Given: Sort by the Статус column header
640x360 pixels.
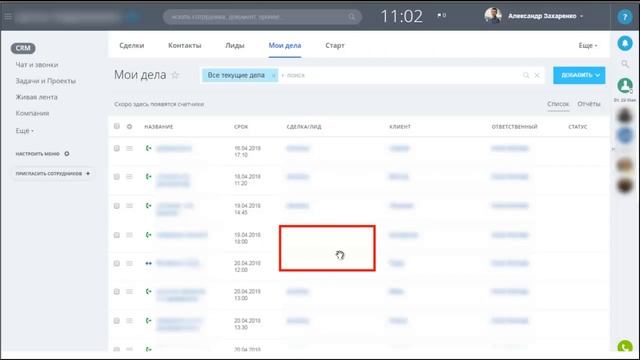Looking at the screenshot, I should [578, 127].
